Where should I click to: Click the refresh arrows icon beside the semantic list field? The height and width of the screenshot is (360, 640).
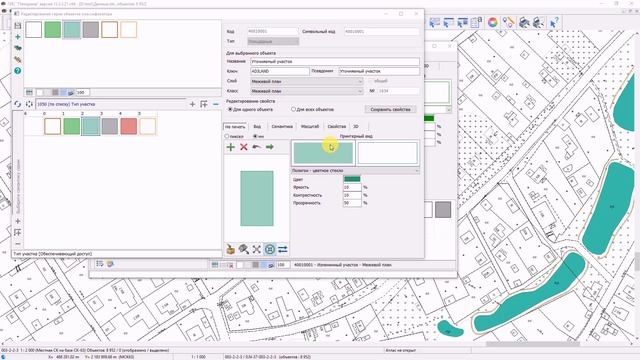tap(17, 104)
